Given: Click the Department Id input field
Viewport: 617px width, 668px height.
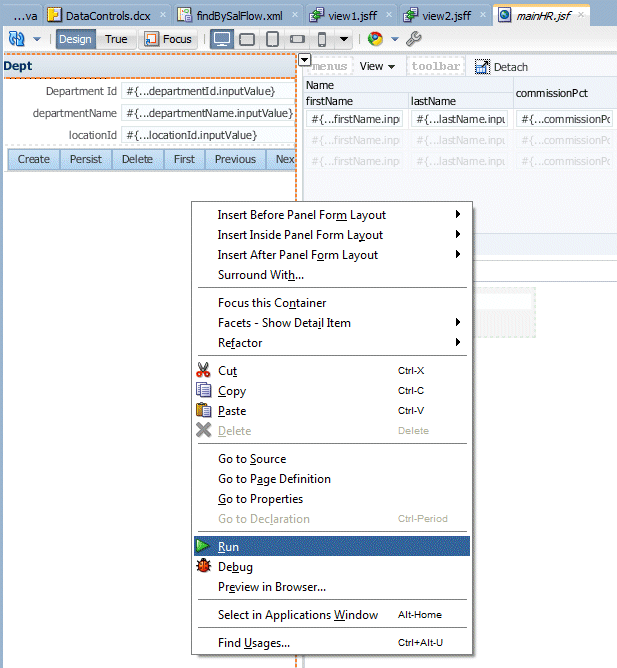Looking at the screenshot, I should tap(208, 91).
